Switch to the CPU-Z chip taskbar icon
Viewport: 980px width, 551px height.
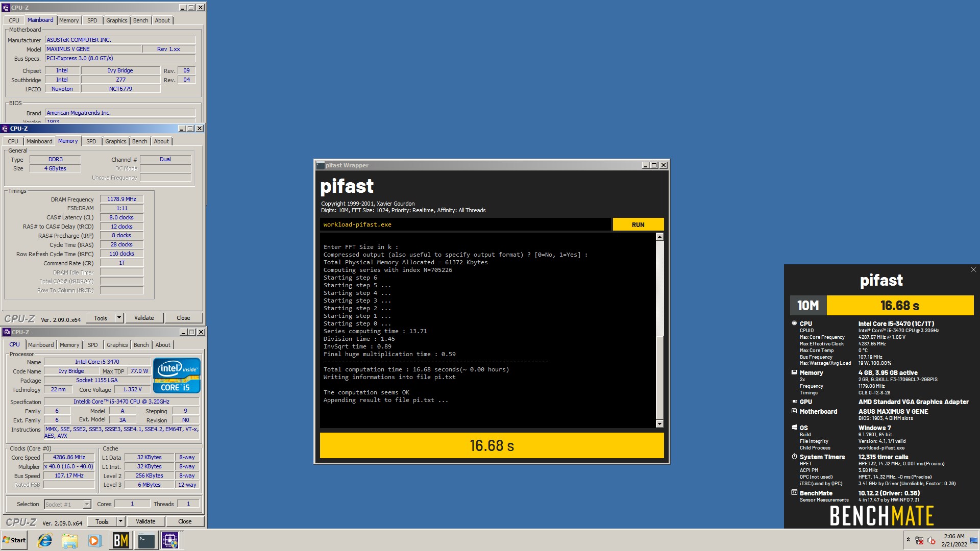click(x=170, y=540)
